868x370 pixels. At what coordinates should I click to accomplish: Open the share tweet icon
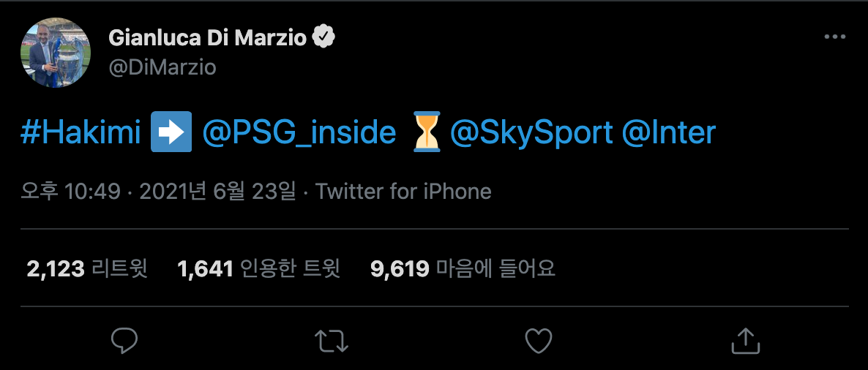746,340
